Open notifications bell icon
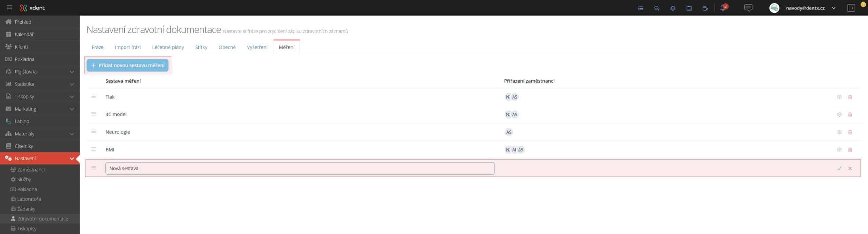 click(722, 8)
